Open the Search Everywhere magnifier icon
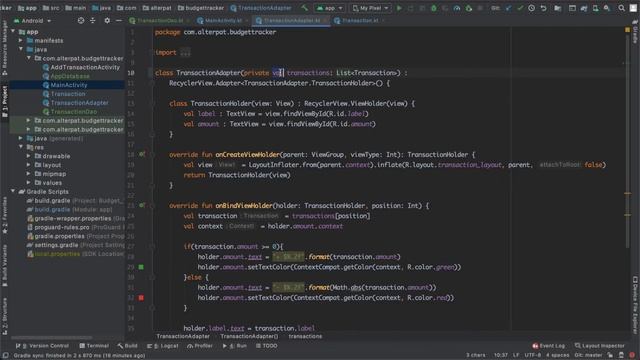The width and height of the screenshot is (640, 360). click(x=621, y=8)
